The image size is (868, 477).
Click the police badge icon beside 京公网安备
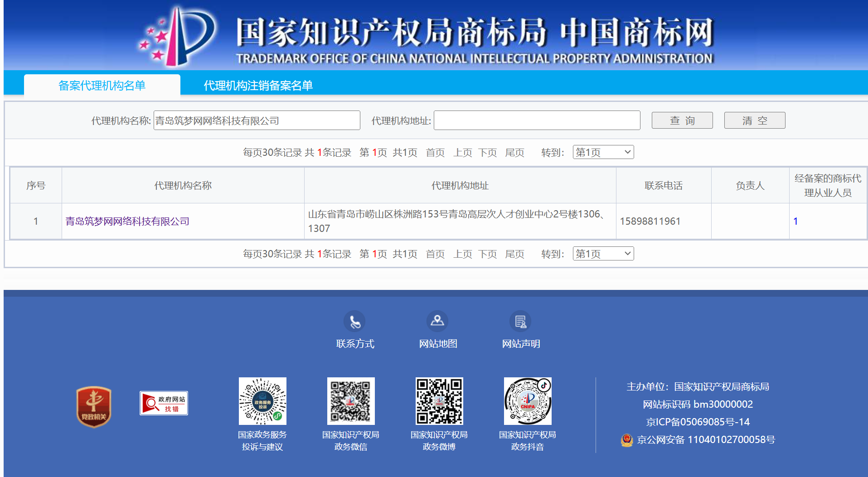click(x=627, y=440)
